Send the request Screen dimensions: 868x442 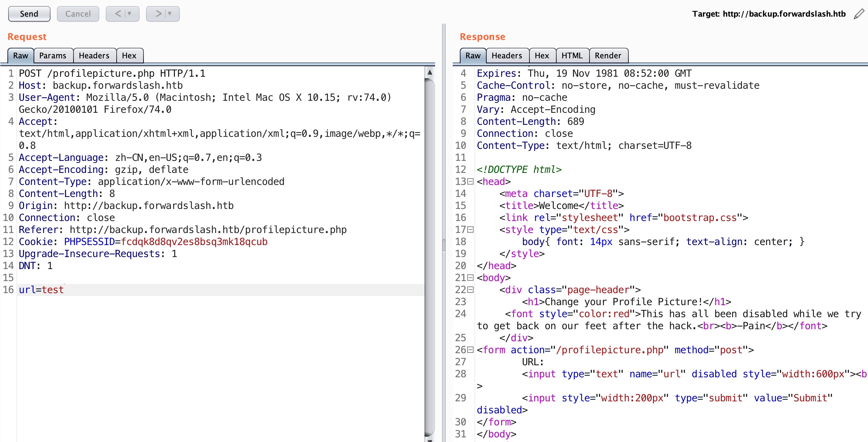tap(29, 14)
